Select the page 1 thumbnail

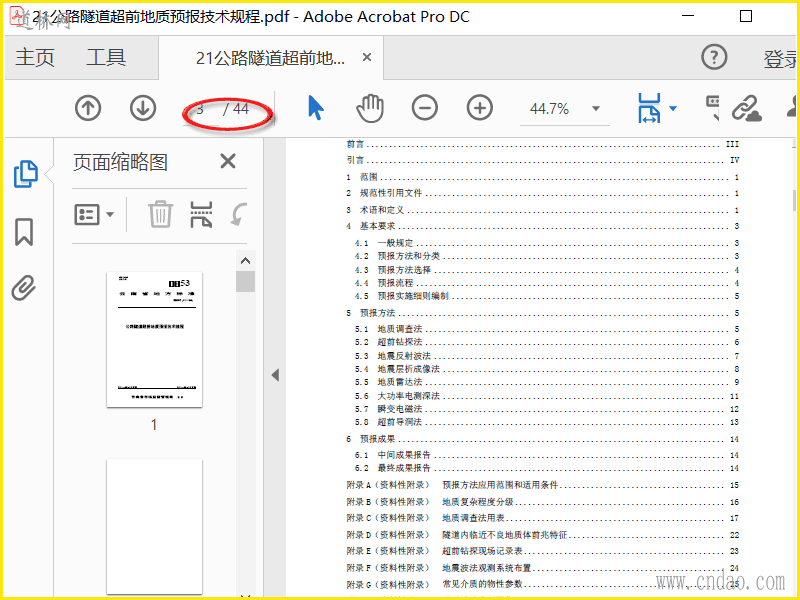coord(154,339)
